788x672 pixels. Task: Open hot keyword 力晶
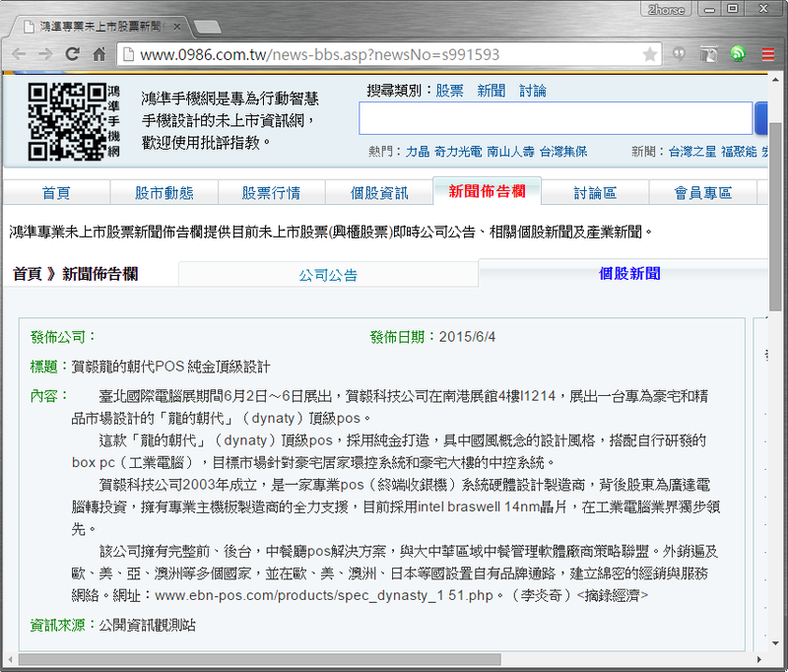click(x=418, y=152)
